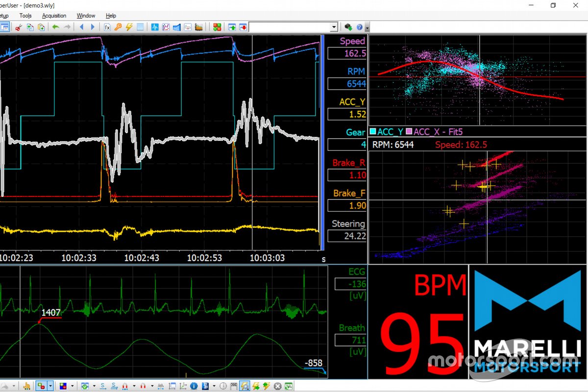This screenshot has height=392, width=588.
Task: Step left with blue triangle arrow
Action: tap(81, 27)
